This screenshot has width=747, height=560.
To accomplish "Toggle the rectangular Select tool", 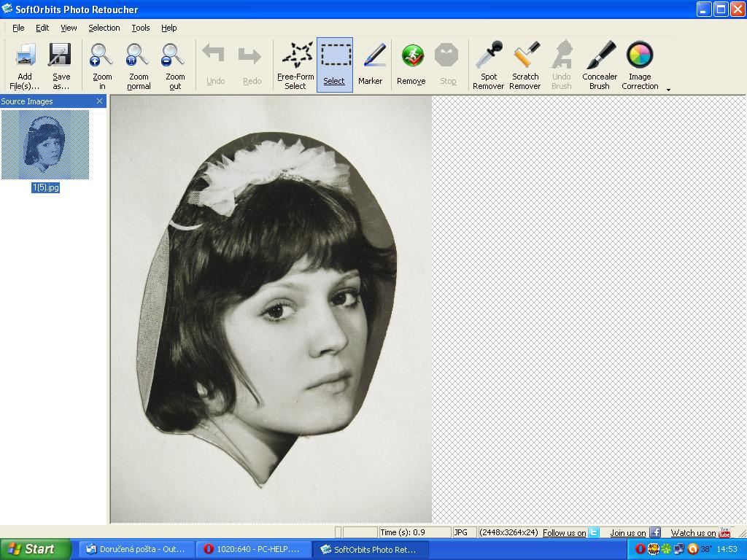I will pos(335,55).
